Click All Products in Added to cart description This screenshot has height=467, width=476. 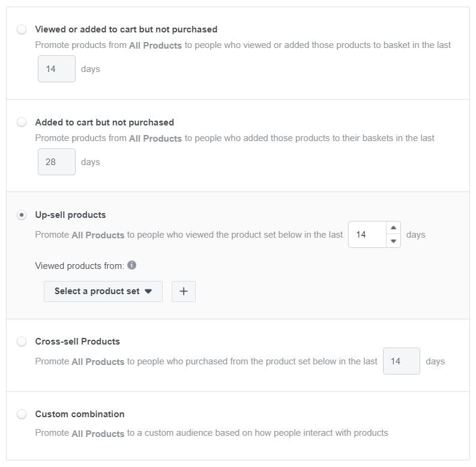pos(155,138)
